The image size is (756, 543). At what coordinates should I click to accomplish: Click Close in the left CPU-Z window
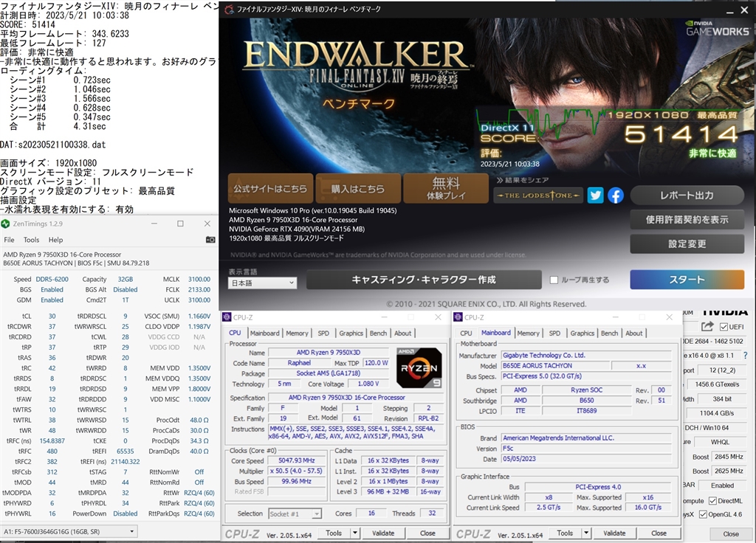[427, 533]
